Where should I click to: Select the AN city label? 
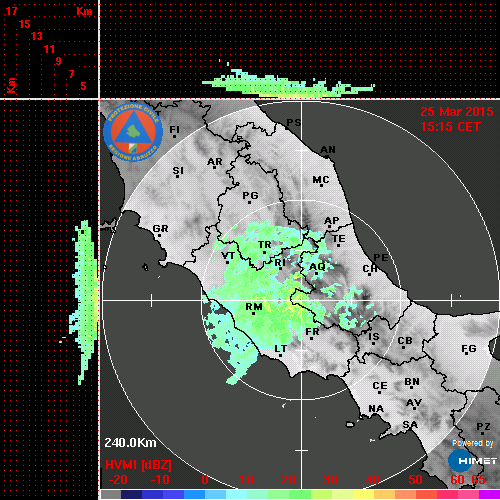pos(328,150)
